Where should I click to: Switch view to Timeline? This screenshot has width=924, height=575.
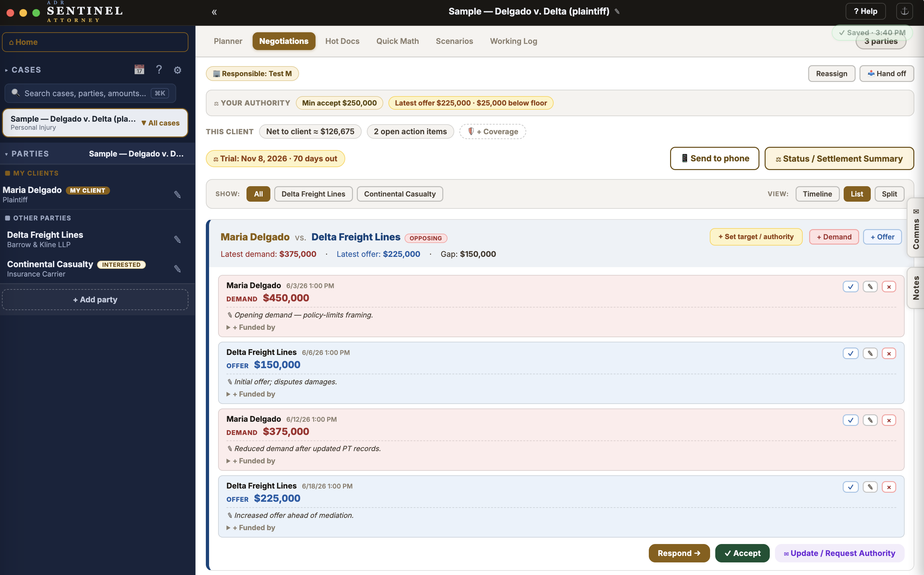click(817, 194)
